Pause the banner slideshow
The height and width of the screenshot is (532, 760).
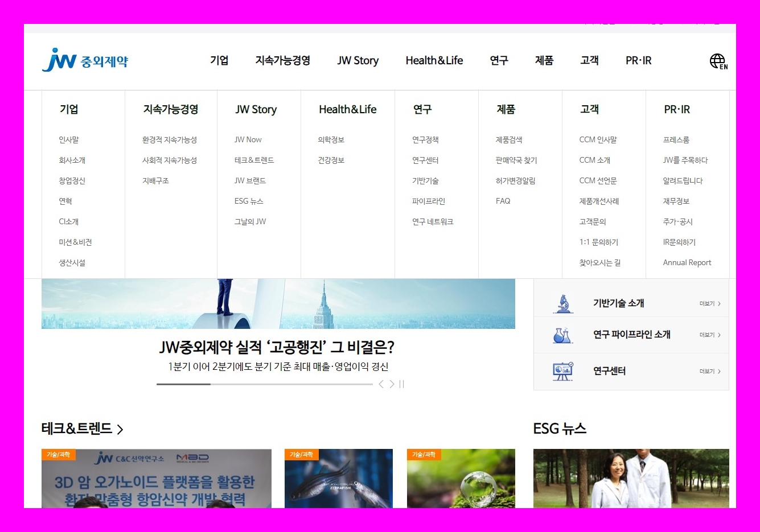[401, 384]
